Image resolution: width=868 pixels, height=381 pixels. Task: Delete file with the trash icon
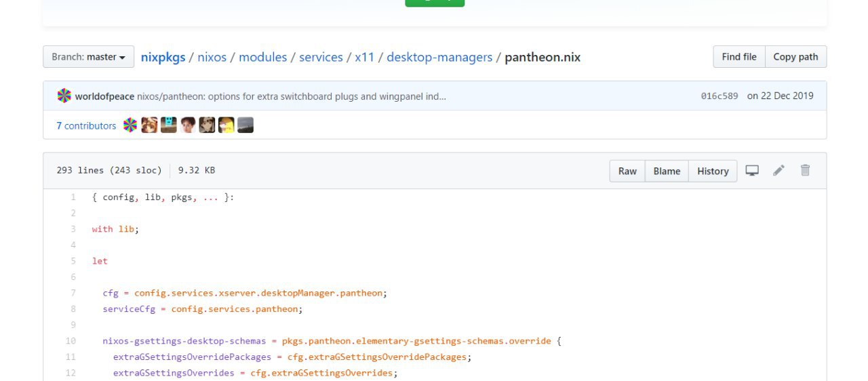click(805, 170)
